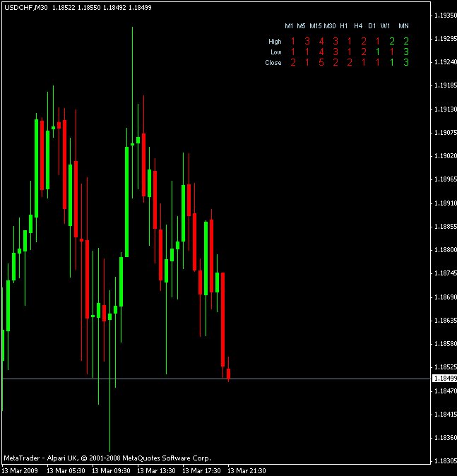Click the Low row label

[x=276, y=52]
